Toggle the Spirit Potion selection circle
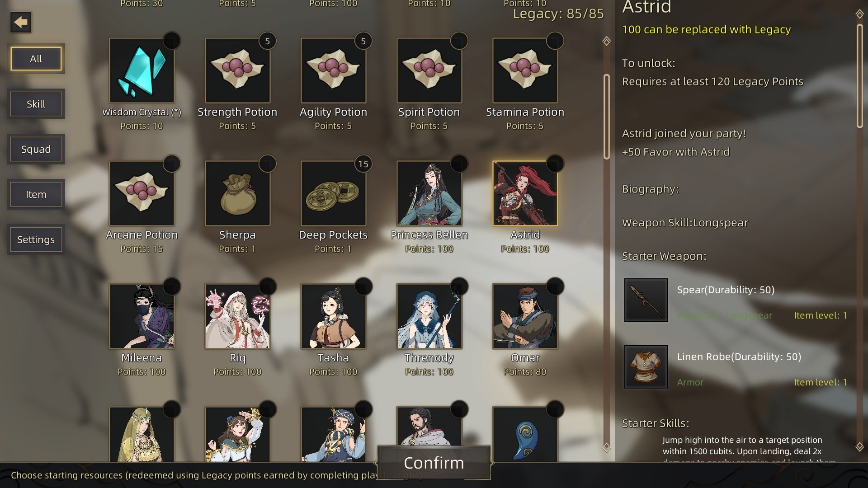The width and height of the screenshot is (868, 488). tap(459, 41)
